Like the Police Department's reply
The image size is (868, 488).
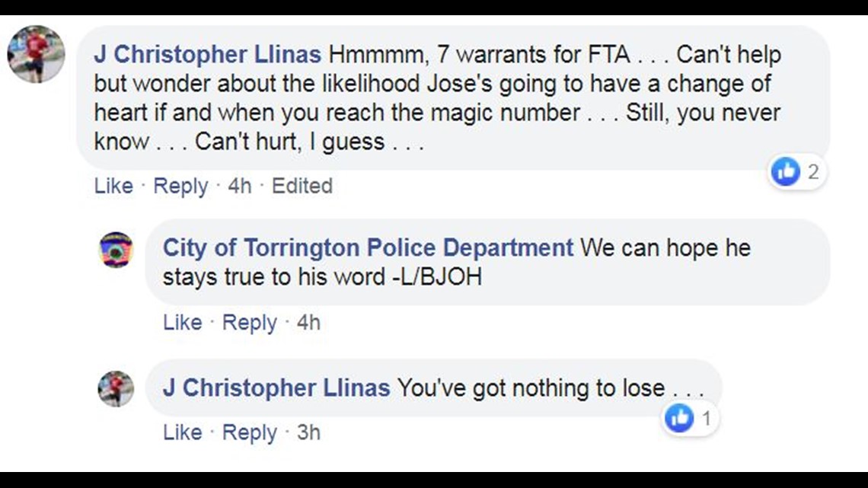[182, 323]
